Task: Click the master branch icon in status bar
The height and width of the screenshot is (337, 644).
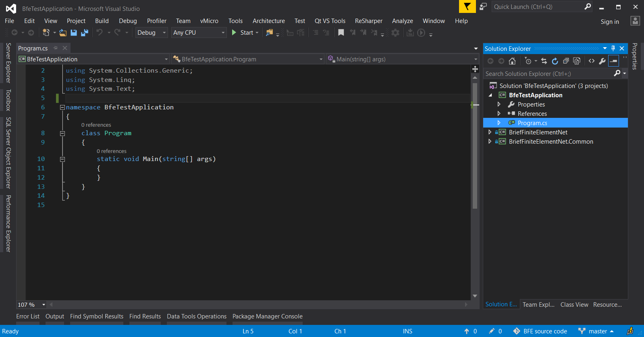Action: point(582,331)
